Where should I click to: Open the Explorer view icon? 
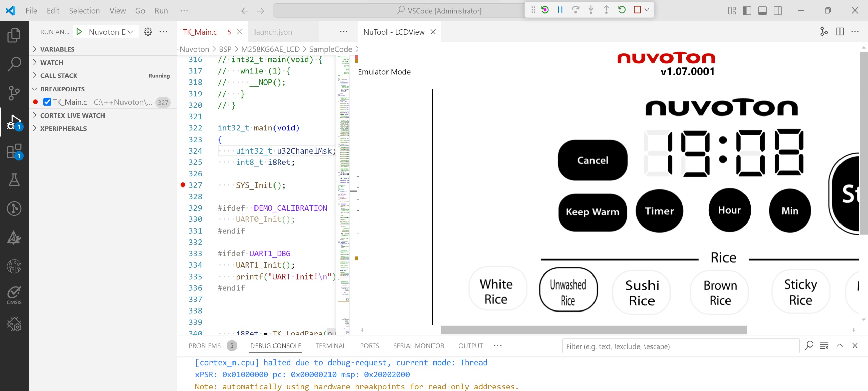click(14, 35)
